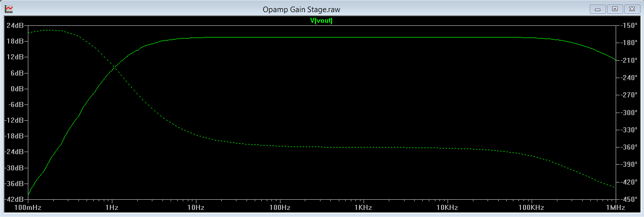This screenshot has width=644, height=217.
Task: Click the 24dB magnitude axis label
Action: coord(15,25)
